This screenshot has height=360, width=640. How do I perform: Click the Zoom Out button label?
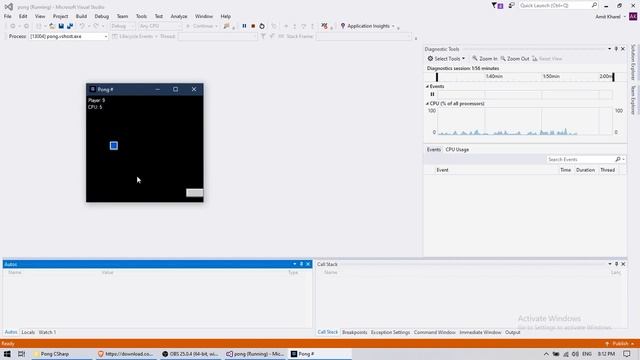click(518, 59)
